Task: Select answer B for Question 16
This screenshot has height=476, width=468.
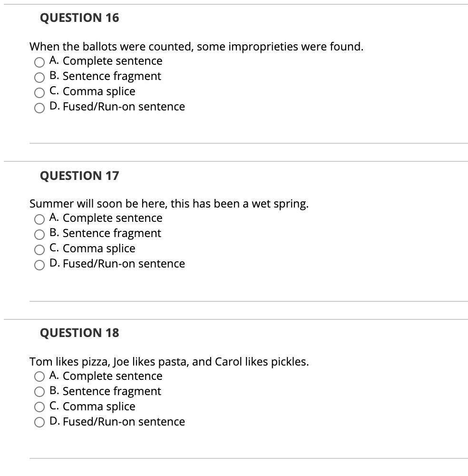Action: pyautogui.click(x=39, y=78)
